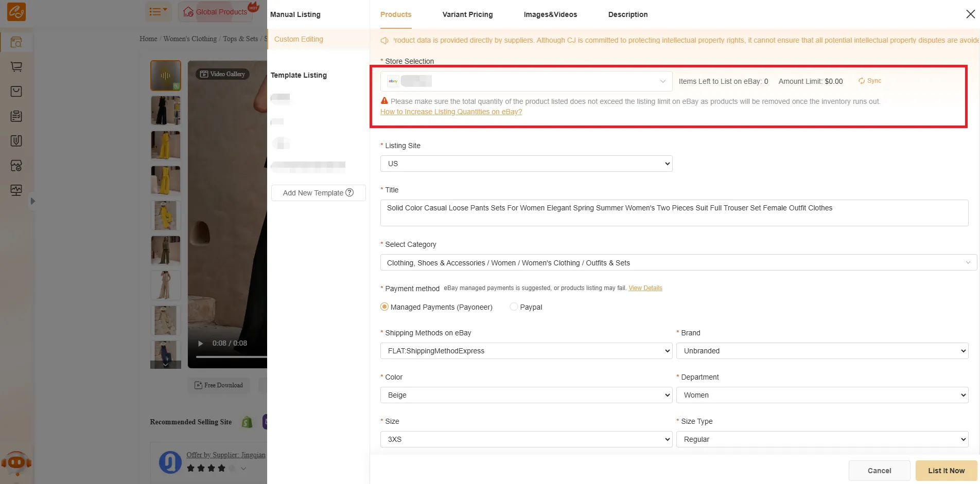Click the List It Now button

click(946, 471)
